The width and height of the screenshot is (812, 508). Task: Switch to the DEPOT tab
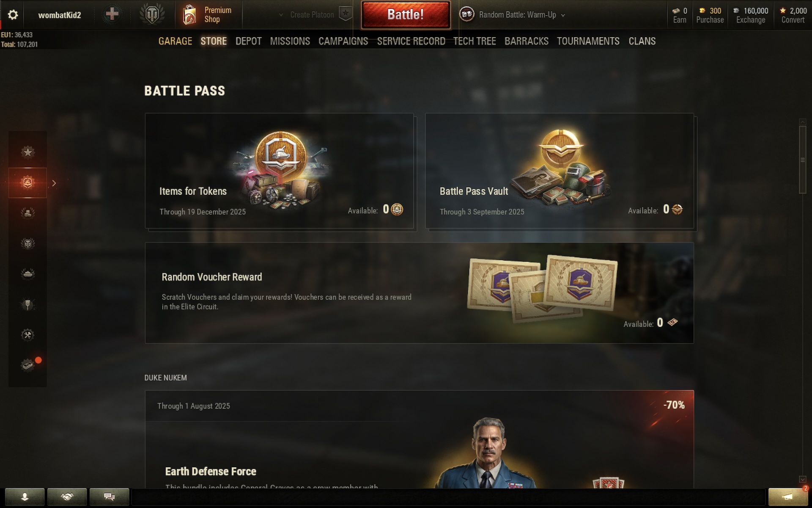(x=249, y=41)
